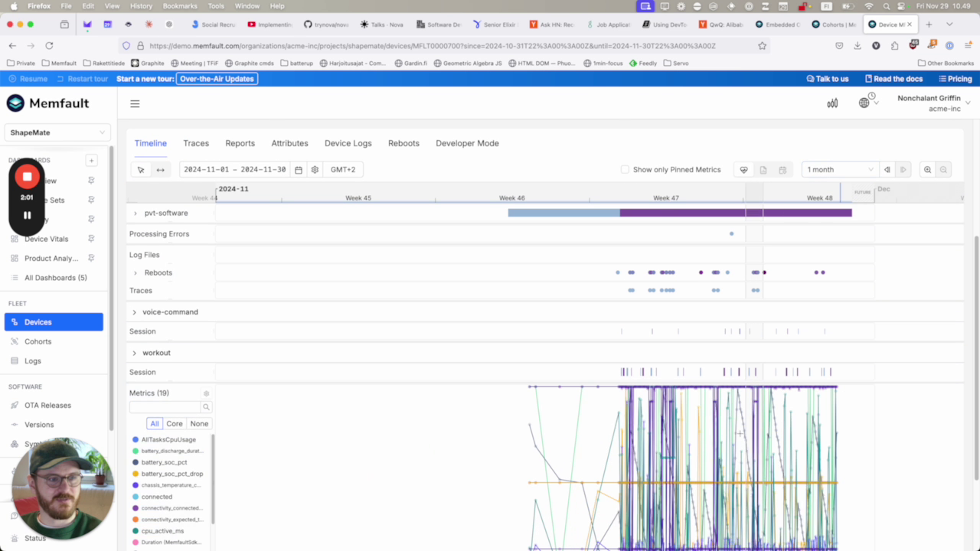The width and height of the screenshot is (980, 551).
Task: Step timeline back to previous period
Action: pyautogui.click(x=887, y=170)
